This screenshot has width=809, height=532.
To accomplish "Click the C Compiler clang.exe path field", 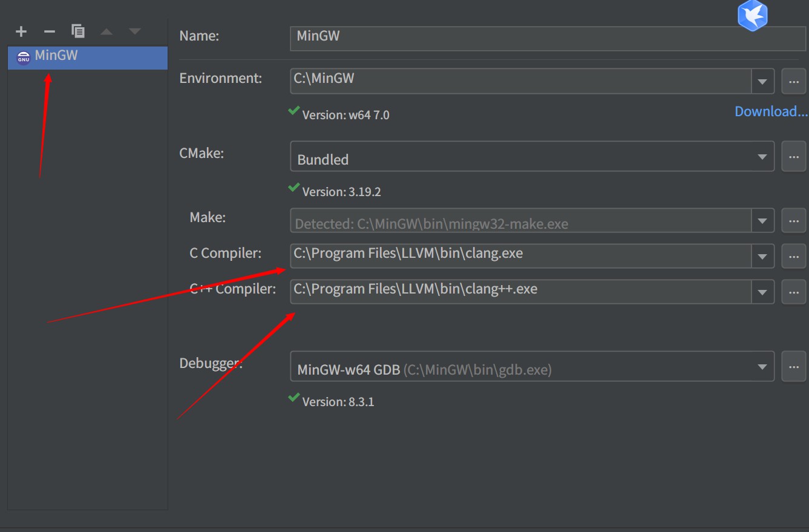I will tap(521, 255).
